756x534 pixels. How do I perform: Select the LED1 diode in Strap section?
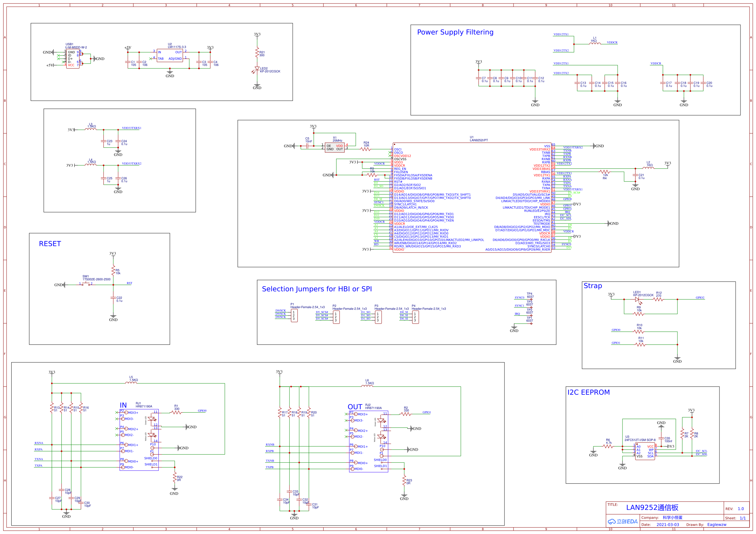point(637,299)
